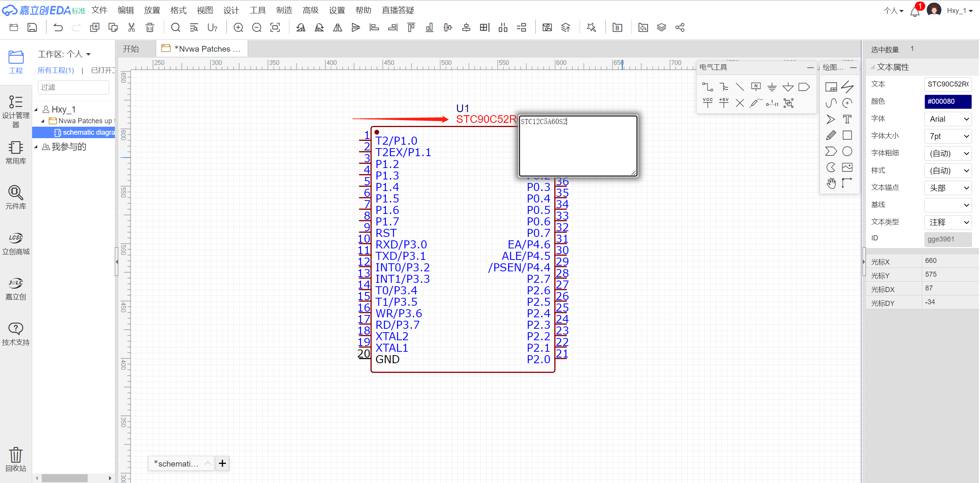Open the 放置 menu
Screen dimensions: 980x483
point(152,10)
